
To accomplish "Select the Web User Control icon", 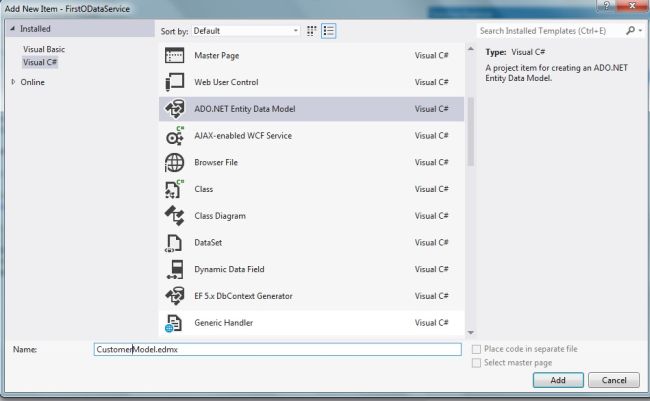I will (x=175, y=82).
